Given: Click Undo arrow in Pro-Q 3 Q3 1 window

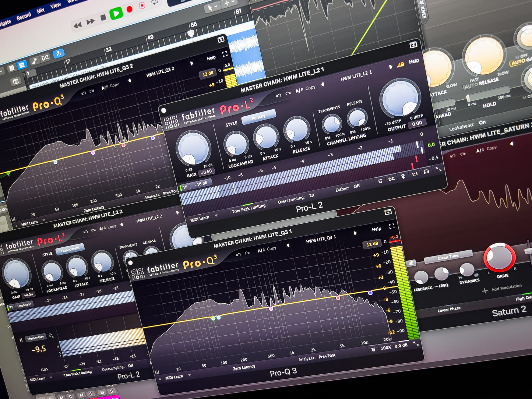Looking at the screenshot, I should (238, 255).
